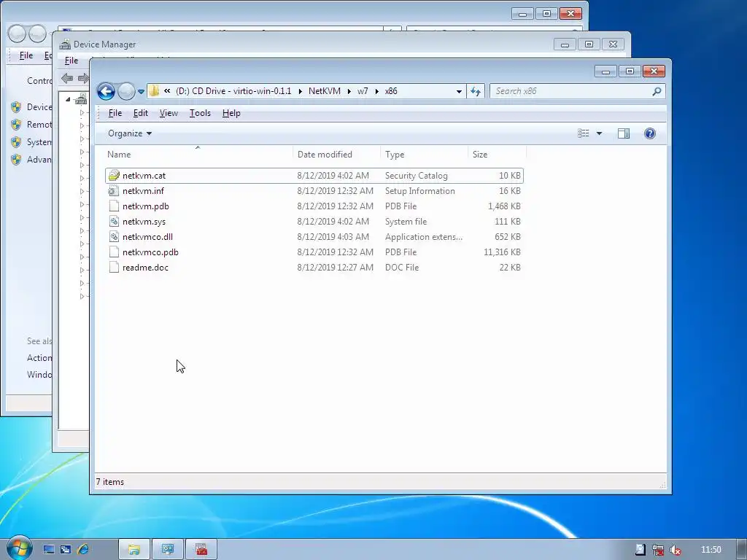The height and width of the screenshot is (560, 747).
Task: Click the Explorer Back navigation button
Action: click(x=106, y=91)
